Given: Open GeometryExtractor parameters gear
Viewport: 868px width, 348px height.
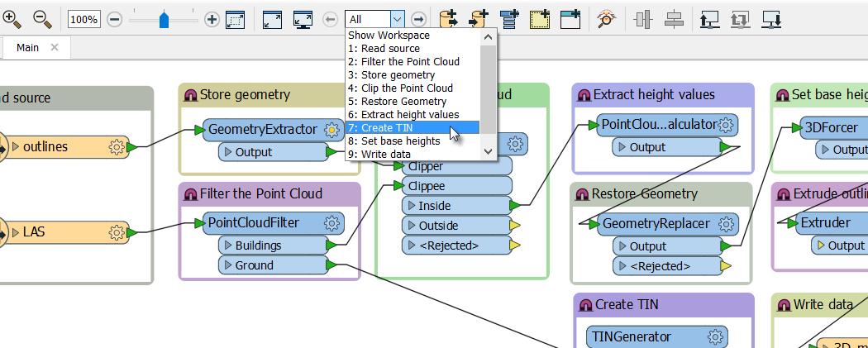Looking at the screenshot, I should point(331,130).
